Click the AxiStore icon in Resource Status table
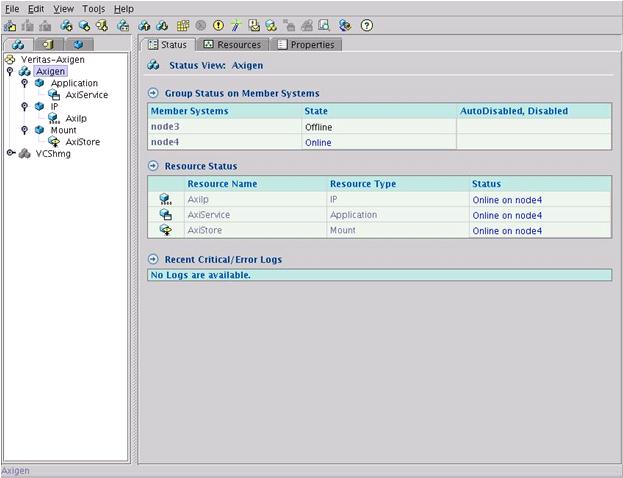Viewport: 623px width, 478px height. (165, 230)
